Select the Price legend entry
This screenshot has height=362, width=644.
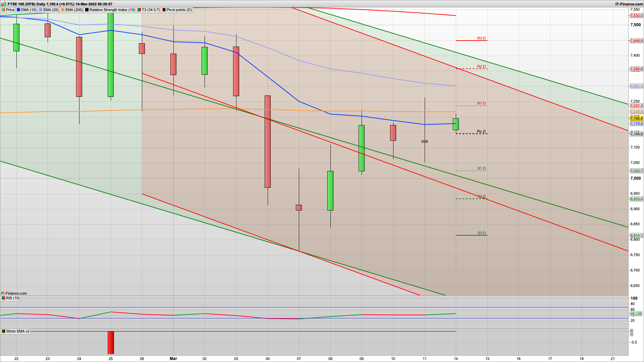coord(8,10)
